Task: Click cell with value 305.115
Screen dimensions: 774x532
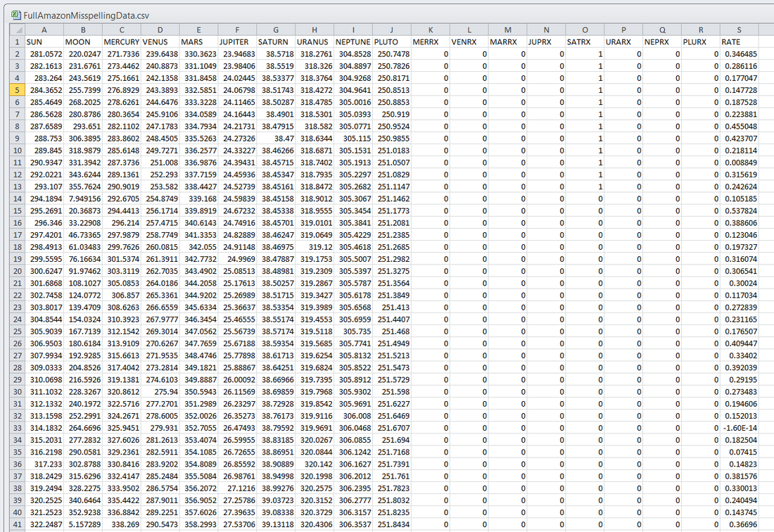Action: pyautogui.click(x=353, y=138)
